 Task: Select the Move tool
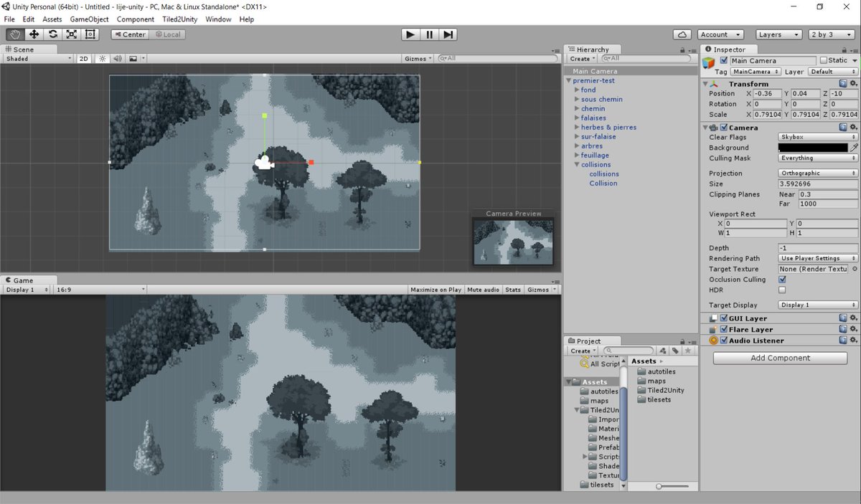(34, 34)
